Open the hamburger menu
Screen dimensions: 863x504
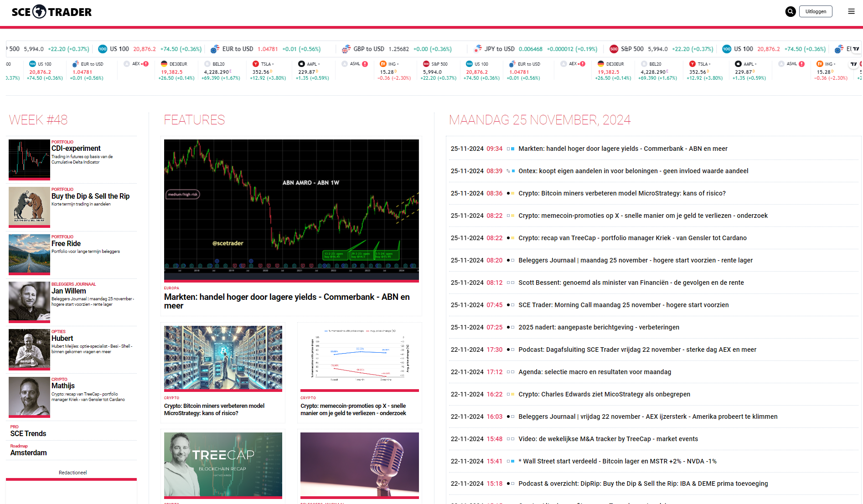[851, 11]
